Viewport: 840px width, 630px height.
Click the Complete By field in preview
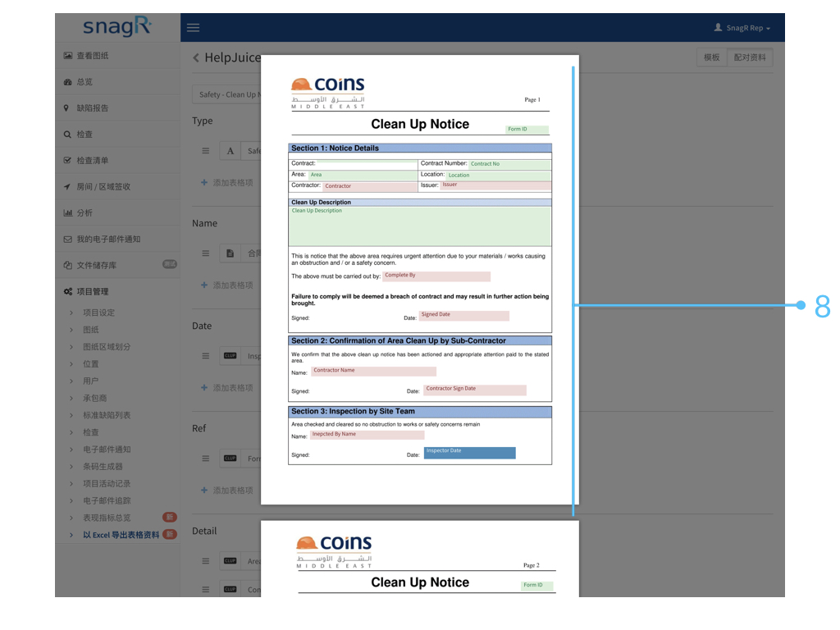tap(436, 276)
